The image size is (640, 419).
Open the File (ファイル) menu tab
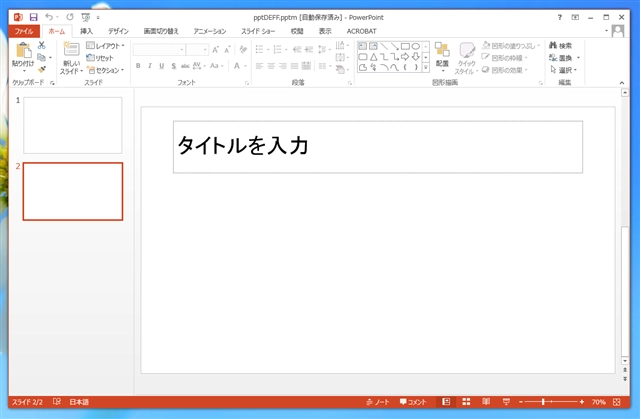[24, 31]
